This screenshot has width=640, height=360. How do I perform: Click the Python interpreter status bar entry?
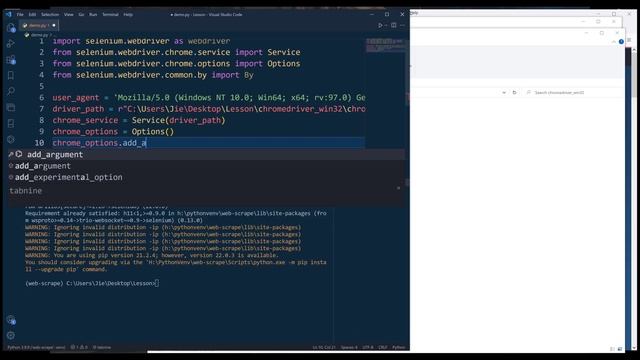pos(36,347)
